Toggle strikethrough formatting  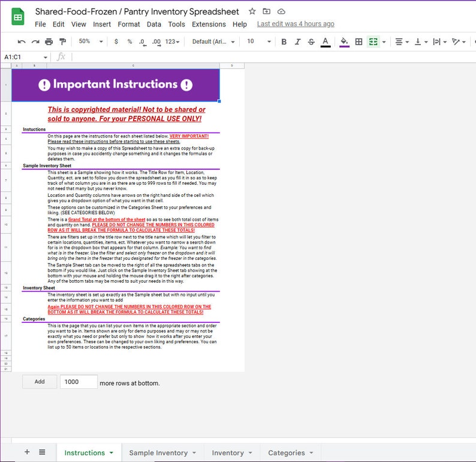311,41
